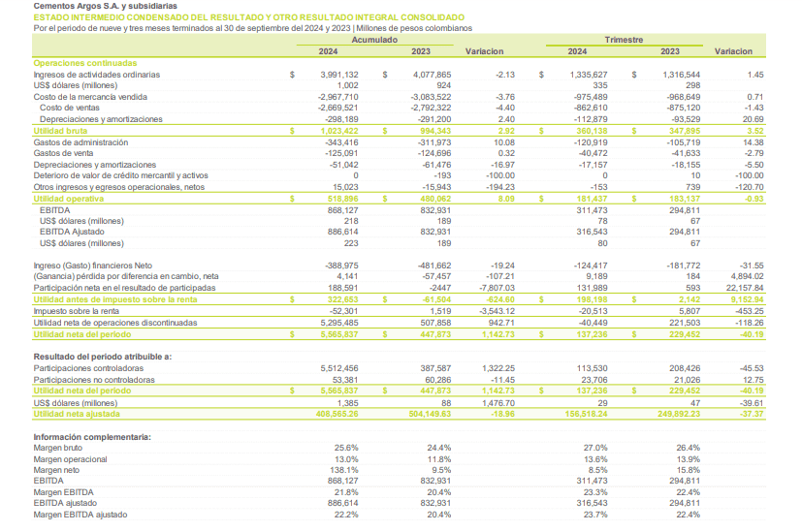802x532 pixels.
Task: Select the value '-3,083,522'
Action: (x=431, y=97)
